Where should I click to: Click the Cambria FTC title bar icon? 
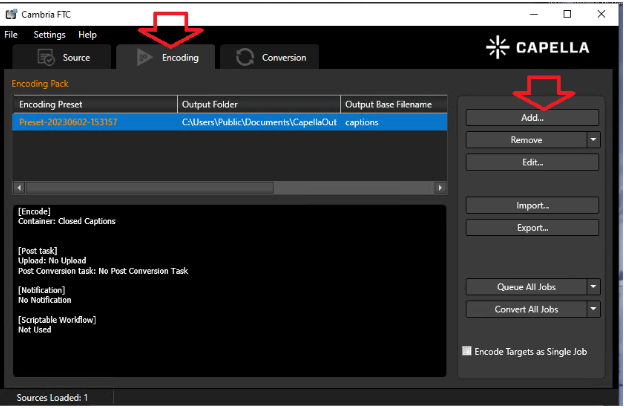[11, 14]
